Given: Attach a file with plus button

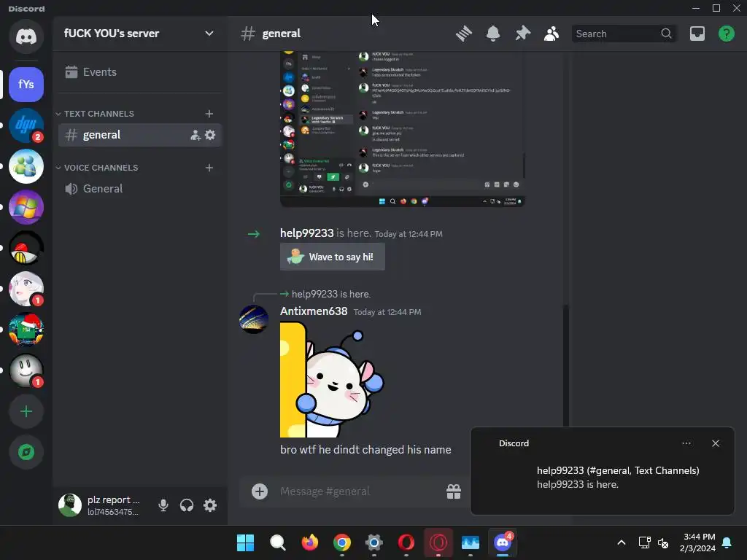Looking at the screenshot, I should pos(260,491).
